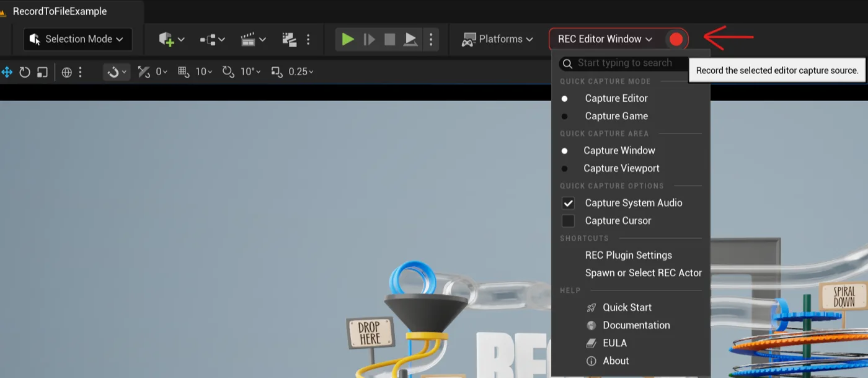Click the source control changes icon
The height and width of the screenshot is (378, 868).
point(289,39)
